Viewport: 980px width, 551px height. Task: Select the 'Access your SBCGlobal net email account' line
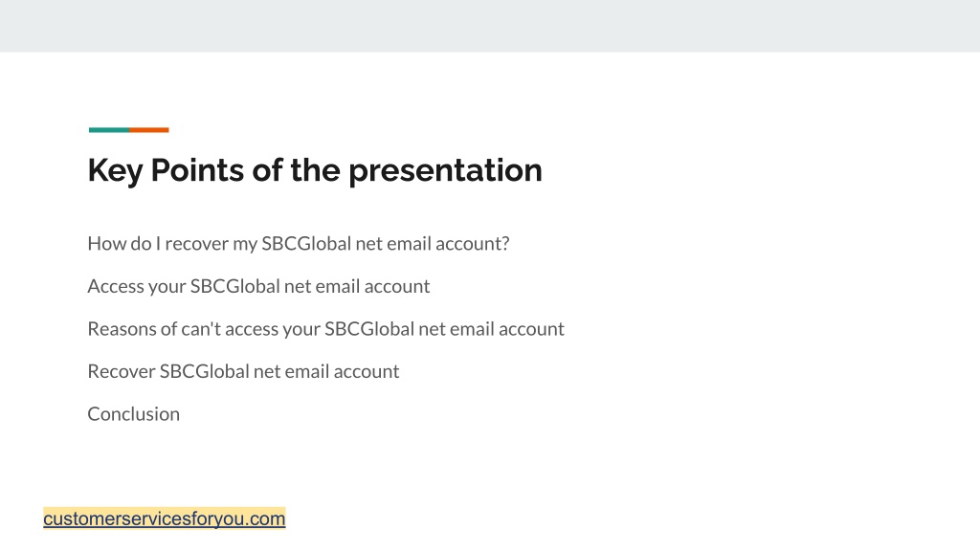click(258, 286)
